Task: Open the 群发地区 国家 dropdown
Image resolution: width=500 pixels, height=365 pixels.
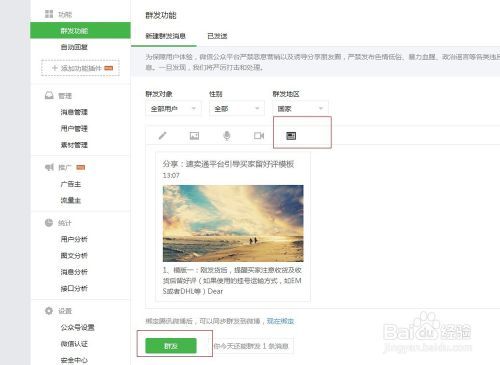Action: (301, 109)
